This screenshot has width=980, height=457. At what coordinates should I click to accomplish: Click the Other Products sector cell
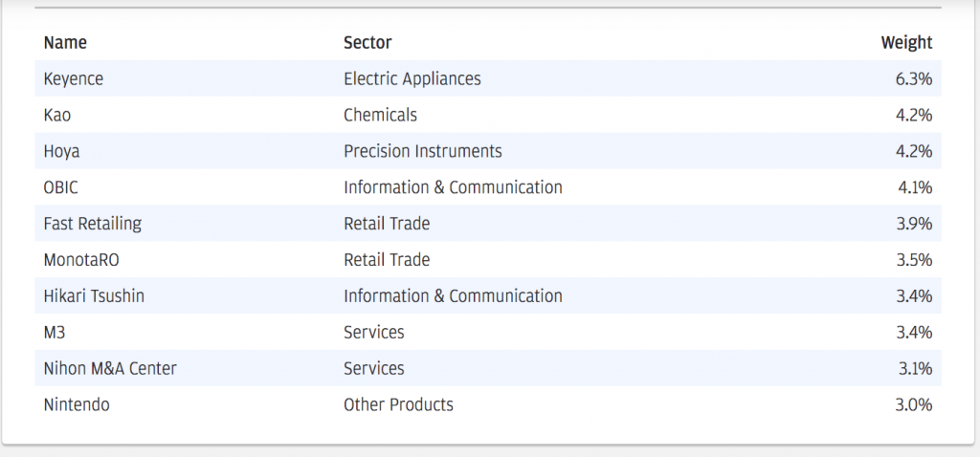(398, 404)
